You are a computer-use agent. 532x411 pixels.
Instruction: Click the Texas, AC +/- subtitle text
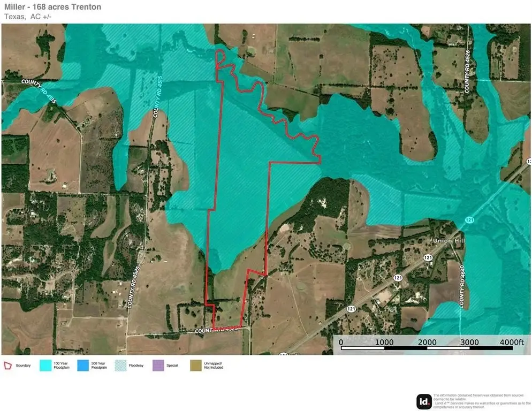click(x=28, y=17)
